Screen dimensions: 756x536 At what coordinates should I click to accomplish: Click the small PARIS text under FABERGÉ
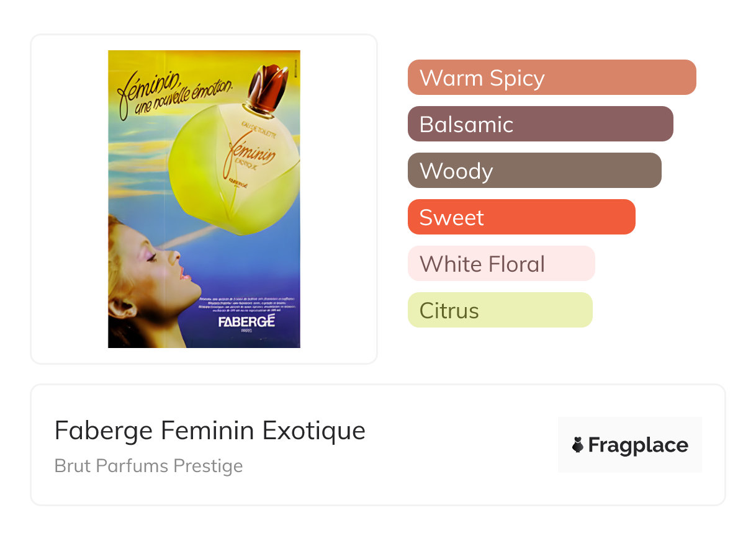(246, 333)
